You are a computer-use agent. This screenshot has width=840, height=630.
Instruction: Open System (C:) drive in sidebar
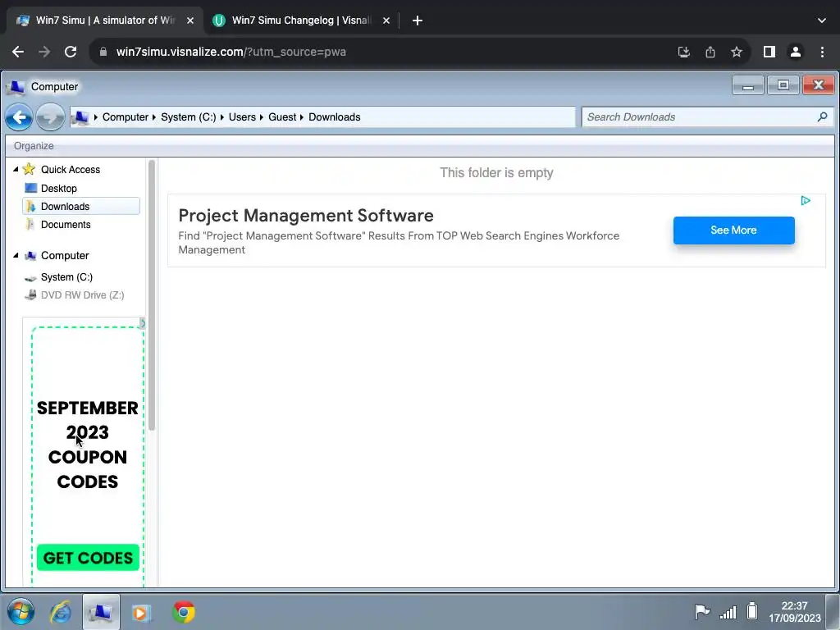coord(66,277)
